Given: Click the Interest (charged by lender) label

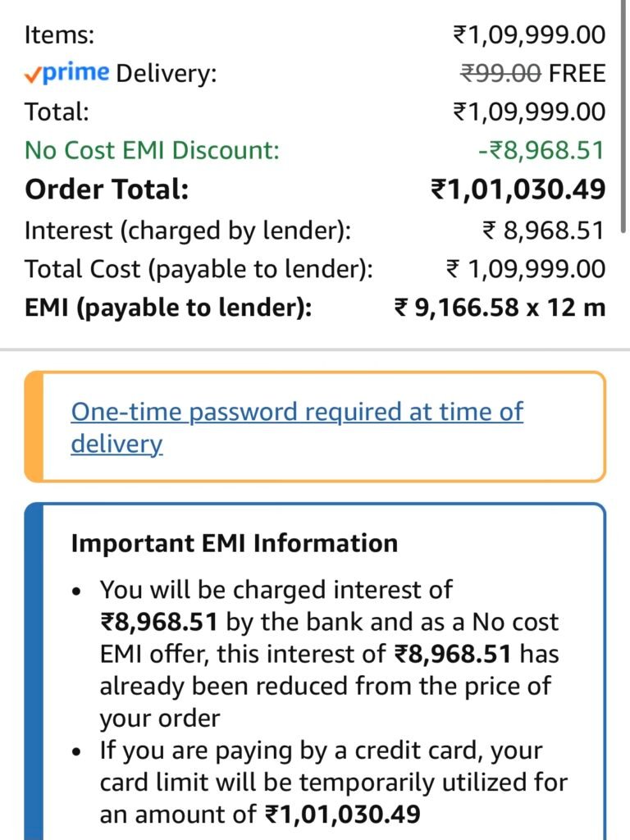Looking at the screenshot, I should (x=188, y=231).
